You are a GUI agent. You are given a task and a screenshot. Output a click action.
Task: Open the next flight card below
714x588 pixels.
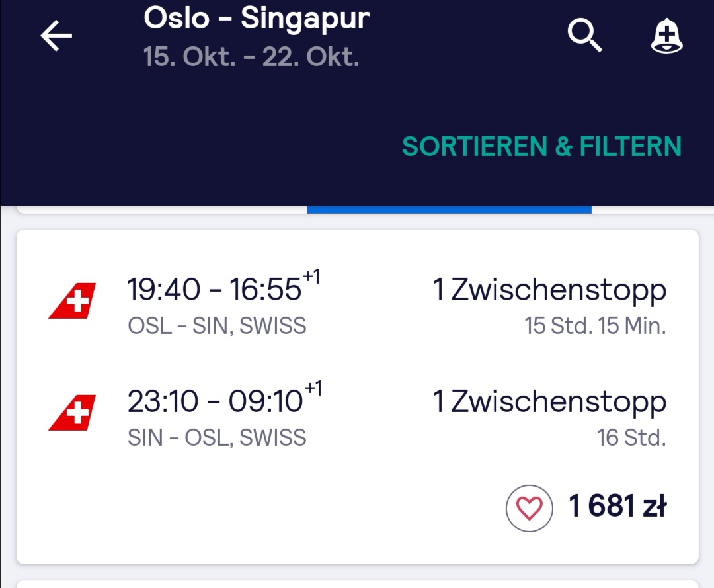click(358, 584)
